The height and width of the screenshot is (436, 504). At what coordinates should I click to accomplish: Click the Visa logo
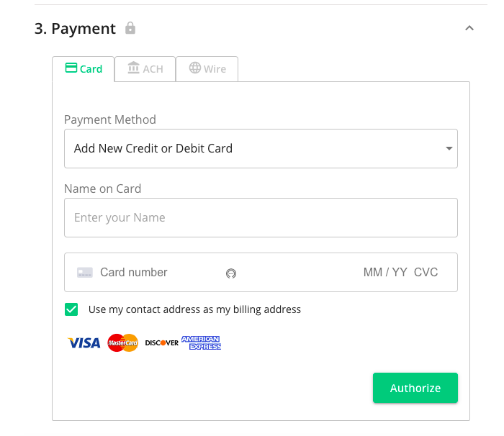[84, 342]
